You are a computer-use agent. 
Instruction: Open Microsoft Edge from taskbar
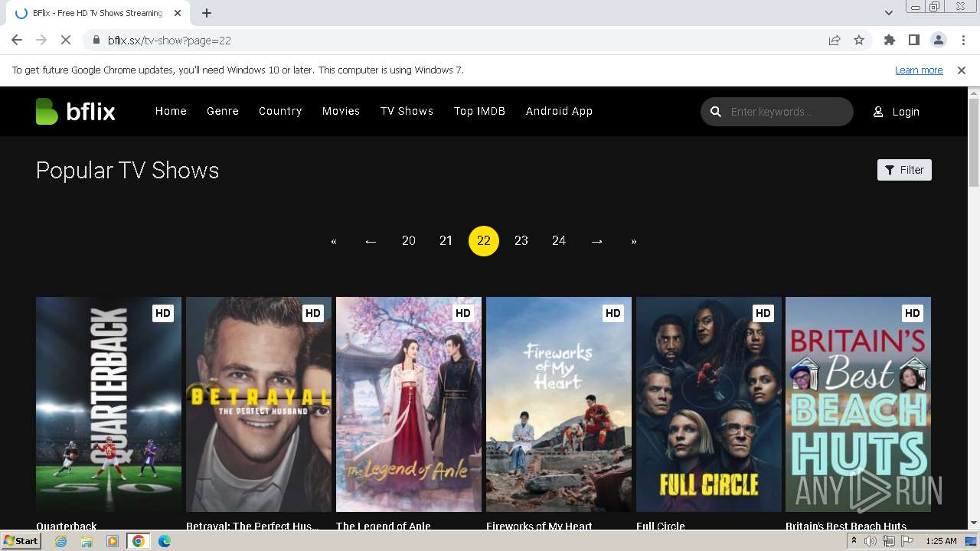coord(165,541)
